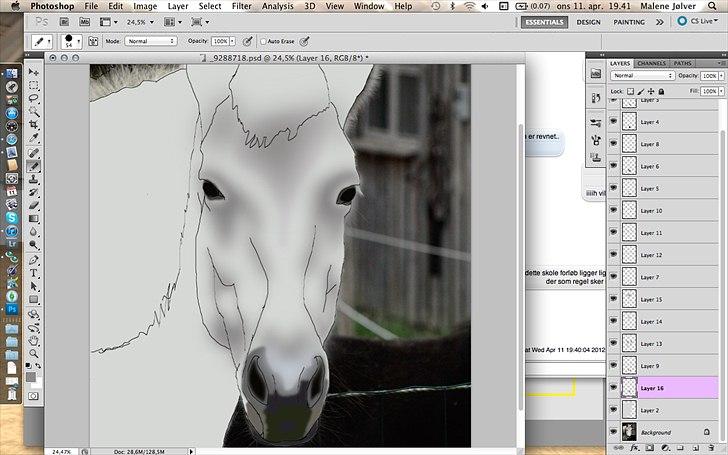Select the Type tool

pos(34,272)
